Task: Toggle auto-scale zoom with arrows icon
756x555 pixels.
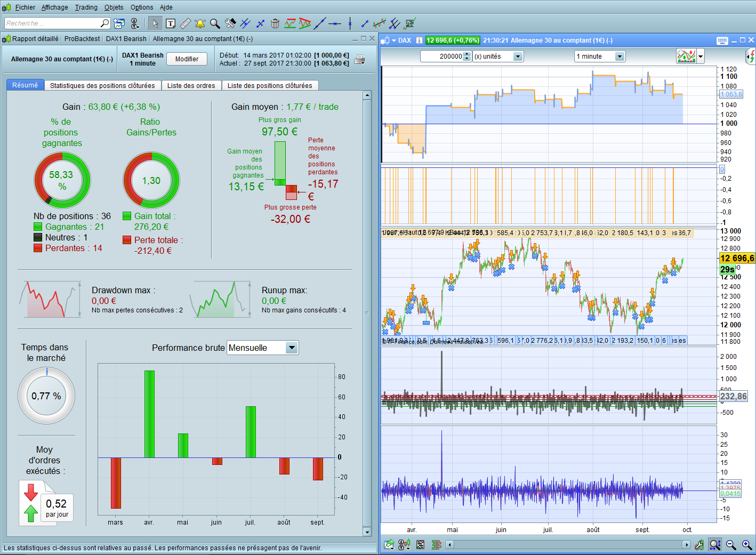Action: click(x=715, y=545)
